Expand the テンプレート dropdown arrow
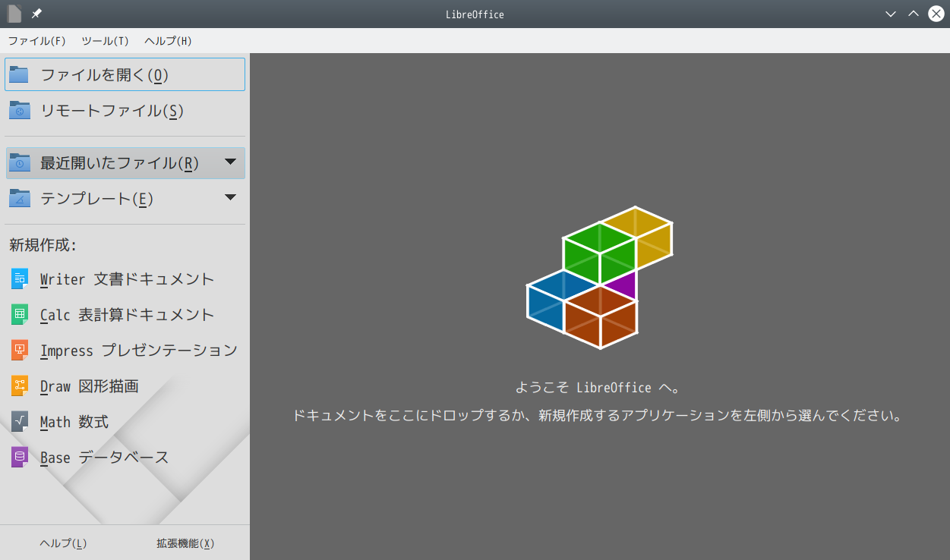Viewport: 950px width, 560px height. 231,197
